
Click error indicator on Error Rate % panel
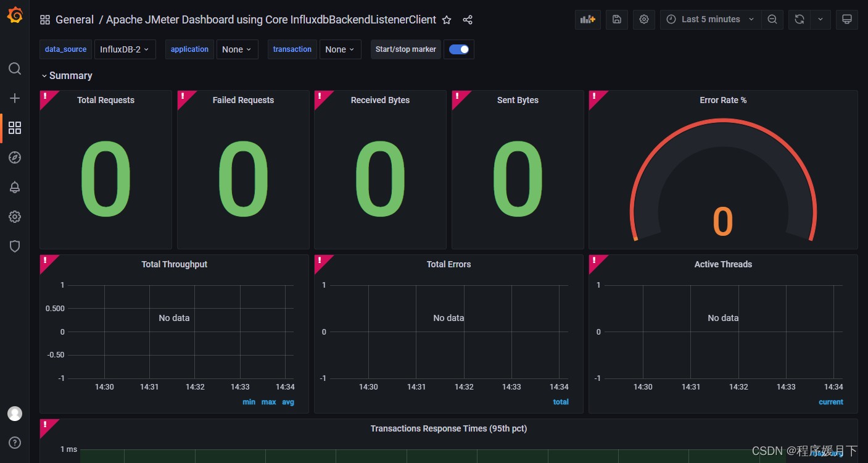[x=595, y=97]
